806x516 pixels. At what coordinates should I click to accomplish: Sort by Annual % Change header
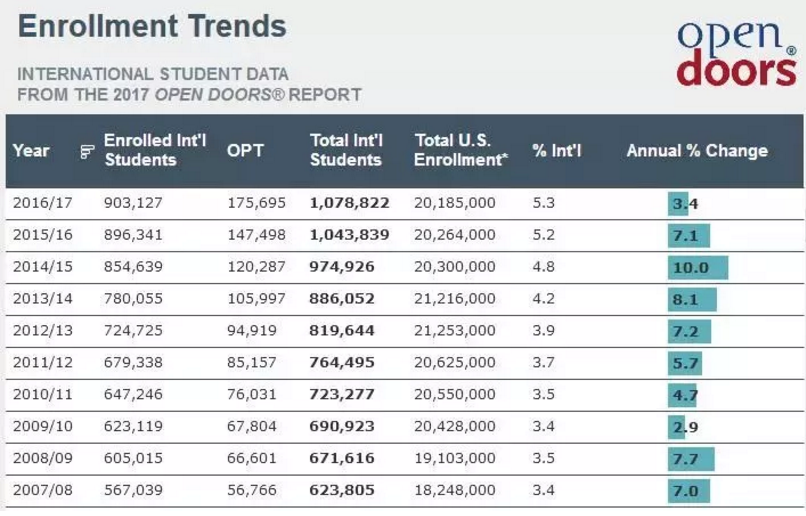pyautogui.click(x=697, y=151)
